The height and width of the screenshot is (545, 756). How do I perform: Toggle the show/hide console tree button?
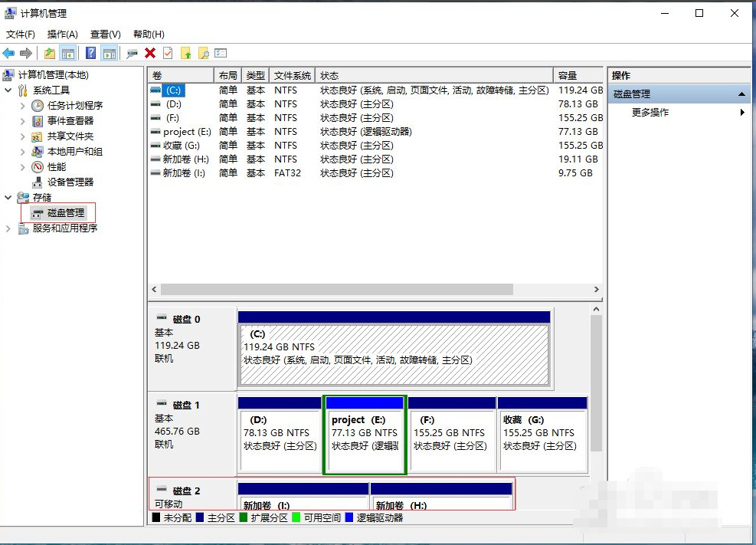pyautogui.click(x=68, y=53)
